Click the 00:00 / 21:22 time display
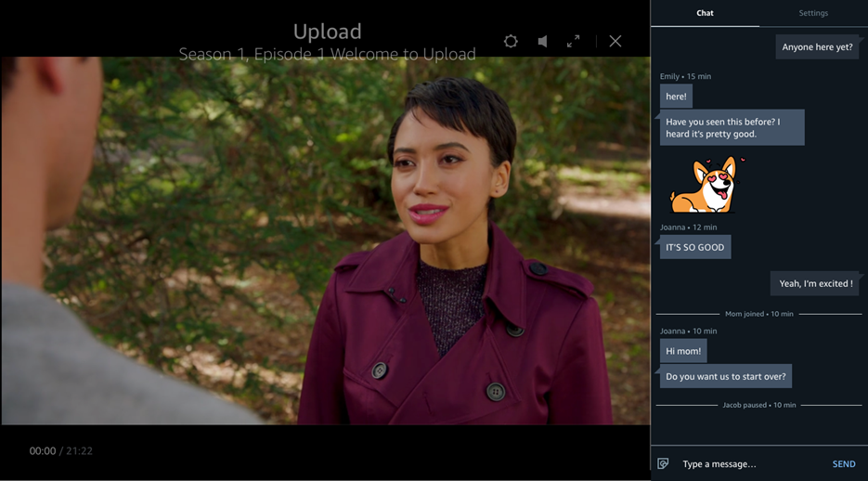868x481 pixels. (x=60, y=451)
